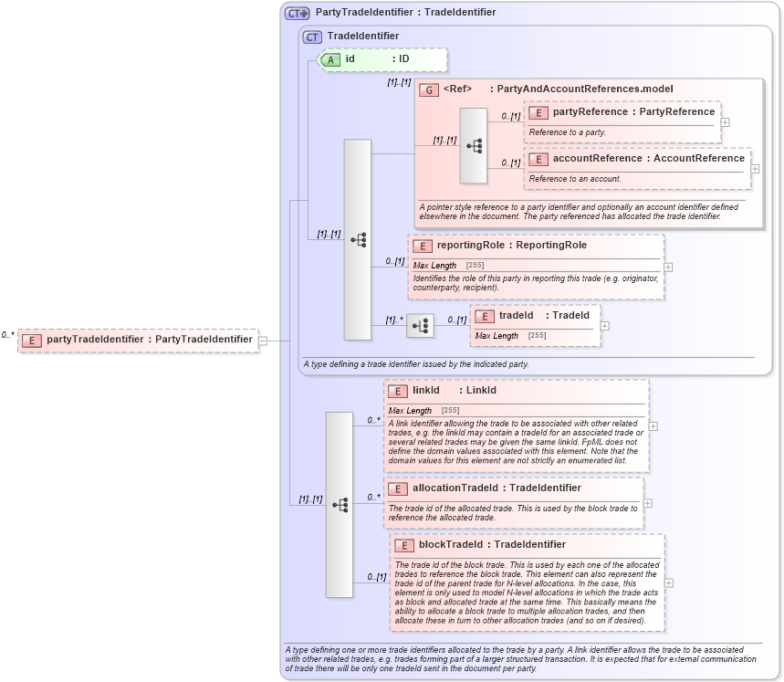
Task: Click 'accountReference : AccountReference' label
Action: point(649,159)
